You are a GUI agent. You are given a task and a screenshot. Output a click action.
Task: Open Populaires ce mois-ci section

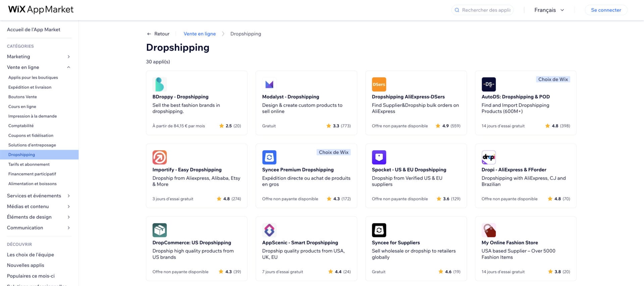coord(31,276)
